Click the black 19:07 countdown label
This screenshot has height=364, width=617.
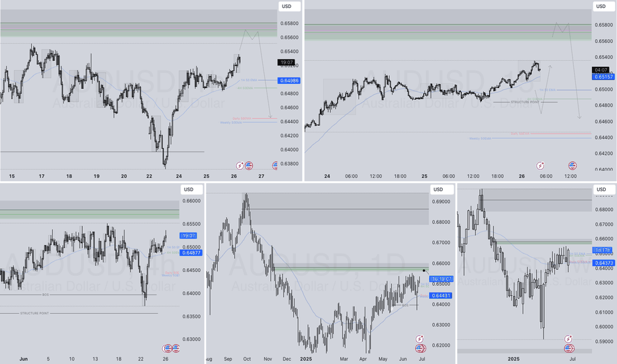(x=286, y=63)
